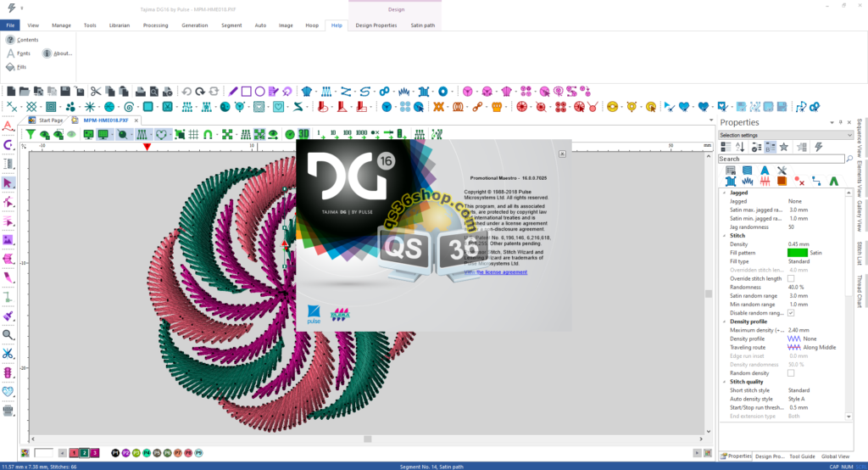The width and height of the screenshot is (868, 470).
Task: Check the Random density checkbox
Action: click(x=791, y=372)
